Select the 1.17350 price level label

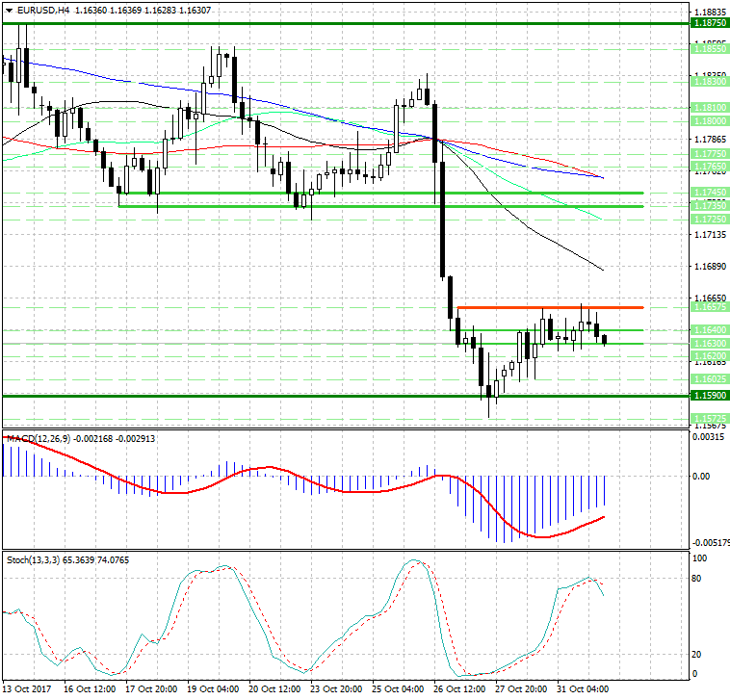coord(709,206)
